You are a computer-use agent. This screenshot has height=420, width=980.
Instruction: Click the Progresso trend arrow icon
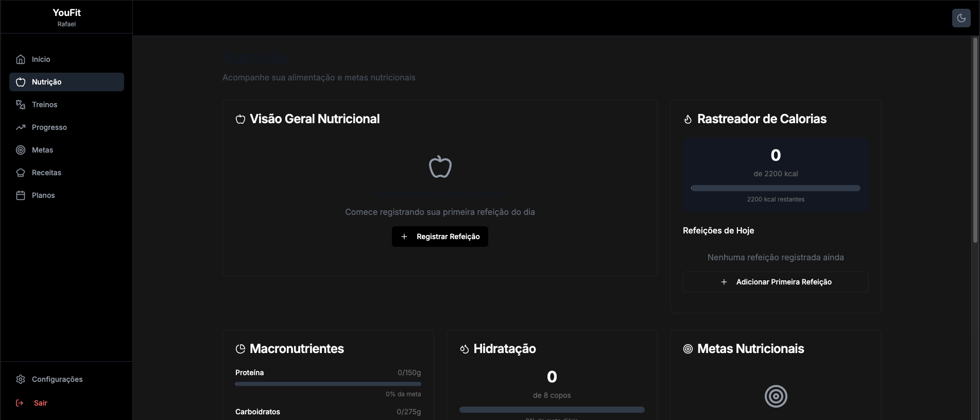pos(21,127)
